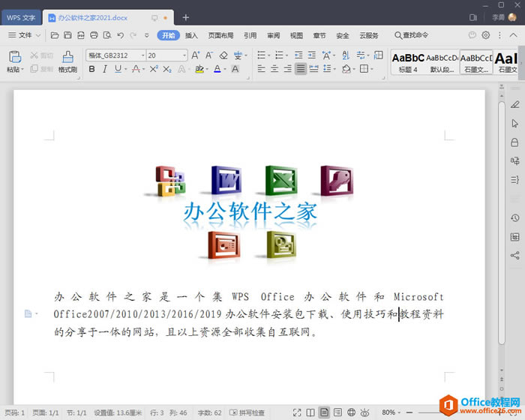Click the italic I button

(105, 69)
